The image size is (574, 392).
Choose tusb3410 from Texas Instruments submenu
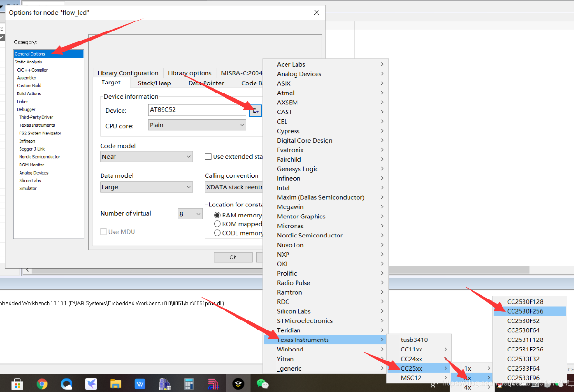point(418,340)
